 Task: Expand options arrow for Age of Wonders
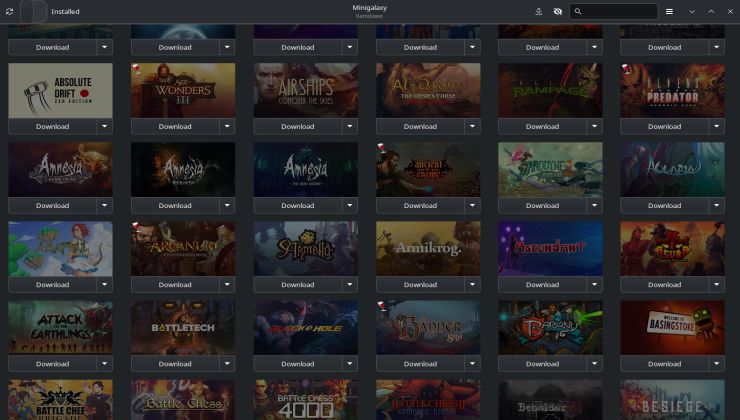pyautogui.click(x=227, y=127)
